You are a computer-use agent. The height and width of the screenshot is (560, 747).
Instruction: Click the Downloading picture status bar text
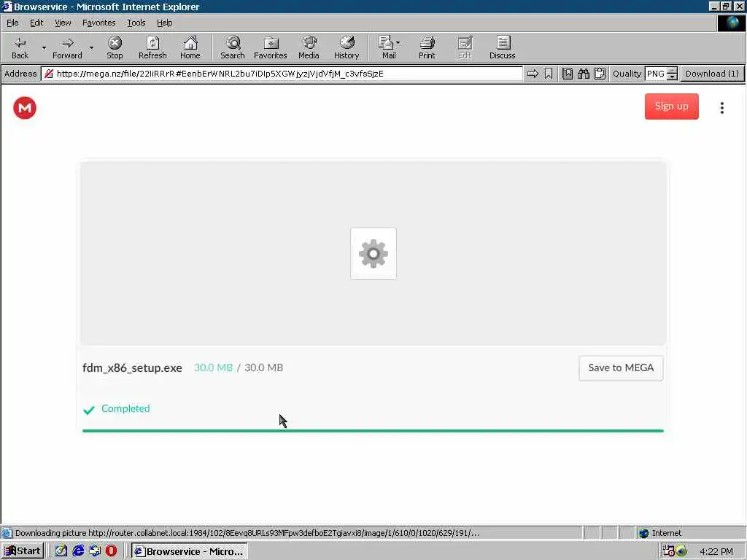[247, 533]
